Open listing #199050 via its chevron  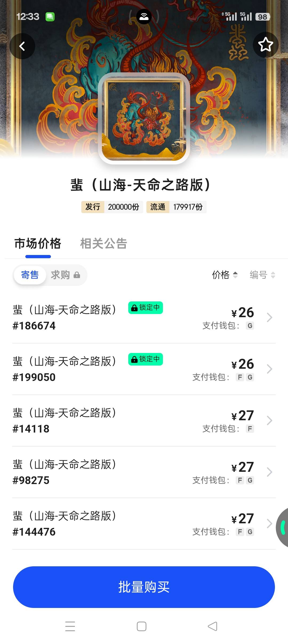pyautogui.click(x=269, y=369)
